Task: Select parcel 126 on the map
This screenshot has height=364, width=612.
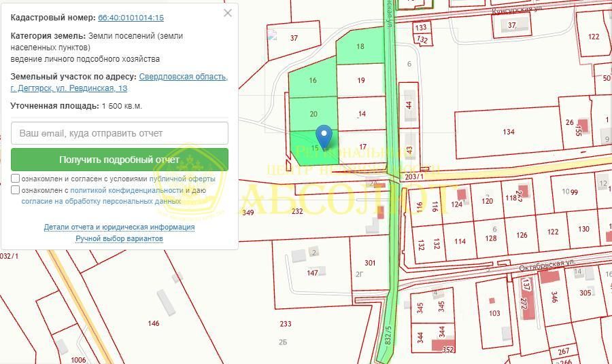Action: [x=522, y=235]
